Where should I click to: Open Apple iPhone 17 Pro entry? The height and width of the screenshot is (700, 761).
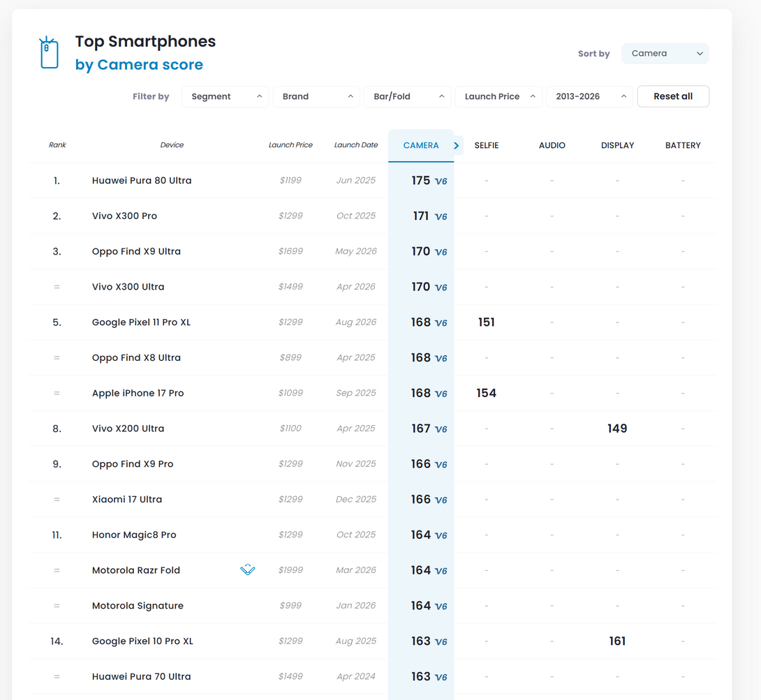[138, 393]
